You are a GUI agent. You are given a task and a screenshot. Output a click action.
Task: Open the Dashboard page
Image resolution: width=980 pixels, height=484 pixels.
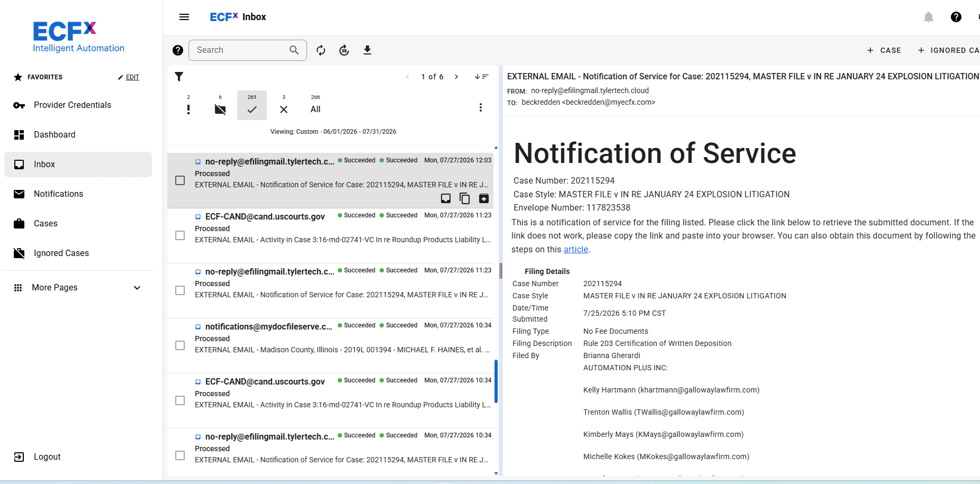[78, 135]
